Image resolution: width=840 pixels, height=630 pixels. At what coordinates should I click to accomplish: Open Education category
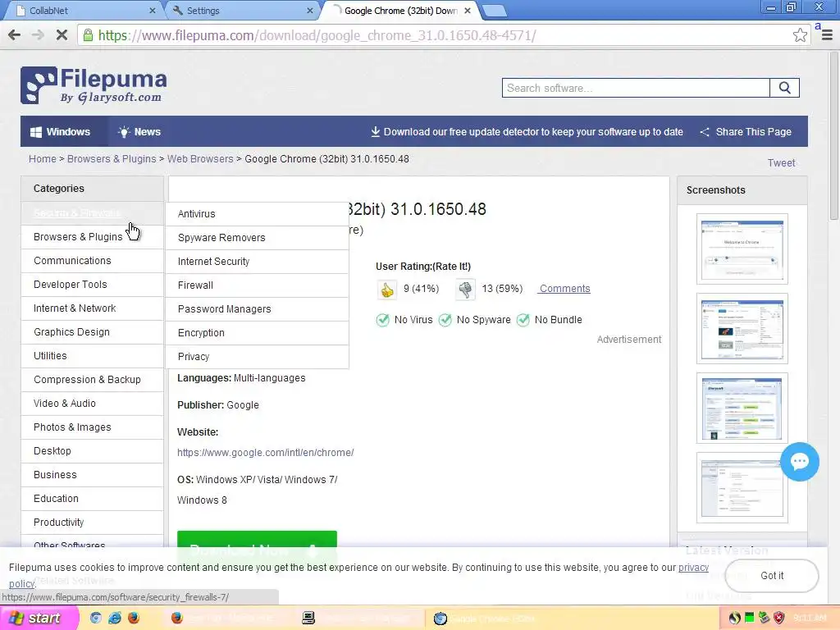(92, 499)
